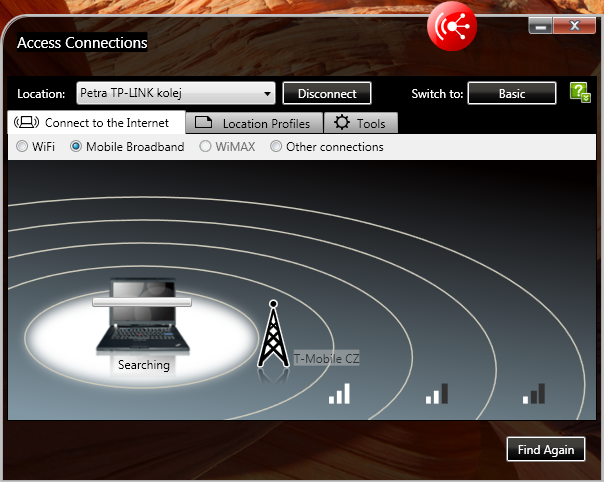This screenshot has width=604, height=482.
Task: Select the Other connections radio button
Action: (276, 147)
